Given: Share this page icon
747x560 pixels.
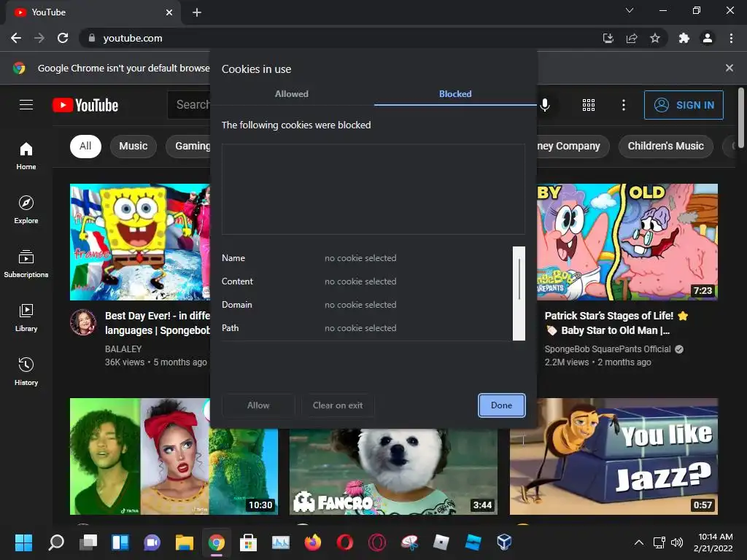Looking at the screenshot, I should pyautogui.click(x=632, y=38).
